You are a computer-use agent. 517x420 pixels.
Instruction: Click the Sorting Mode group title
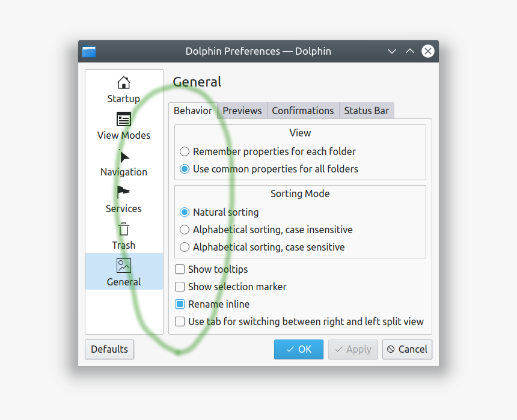[x=300, y=193]
